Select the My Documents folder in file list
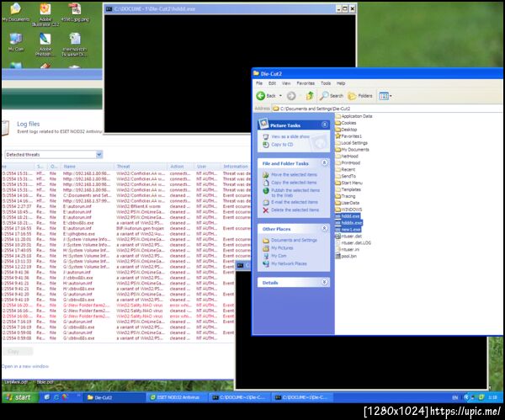This screenshot has width=505, height=420. tap(352, 150)
